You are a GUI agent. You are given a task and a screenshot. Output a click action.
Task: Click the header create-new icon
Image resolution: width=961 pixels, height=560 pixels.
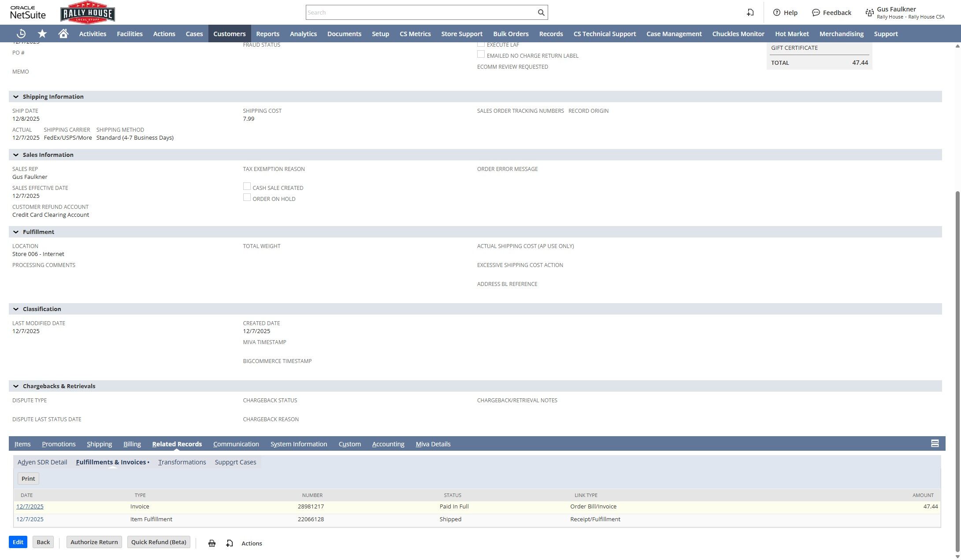(x=750, y=12)
